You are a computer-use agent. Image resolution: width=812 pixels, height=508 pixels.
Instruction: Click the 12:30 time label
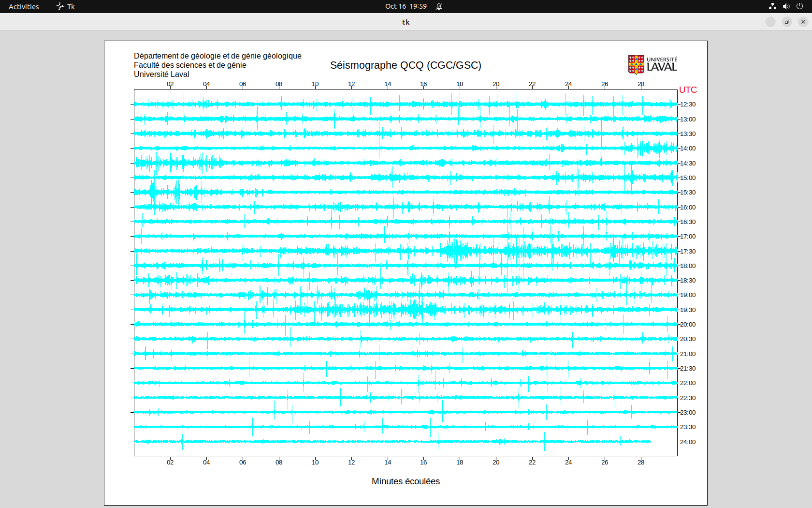coord(688,105)
